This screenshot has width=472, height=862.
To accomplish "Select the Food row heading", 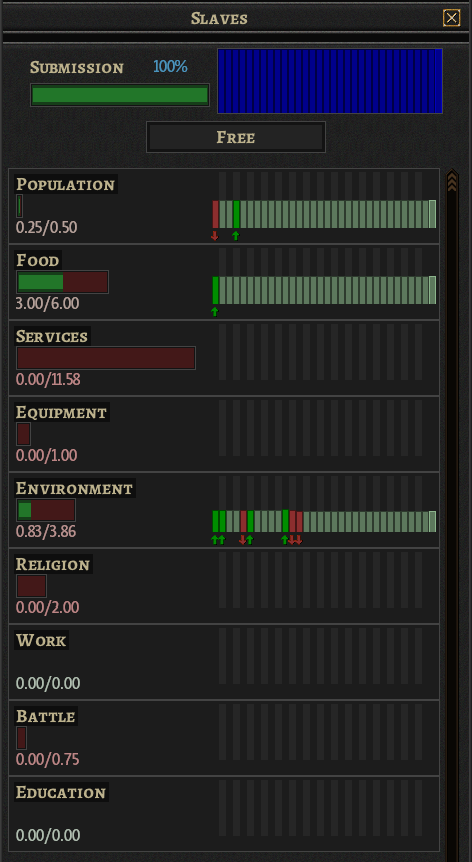I will point(37,260).
